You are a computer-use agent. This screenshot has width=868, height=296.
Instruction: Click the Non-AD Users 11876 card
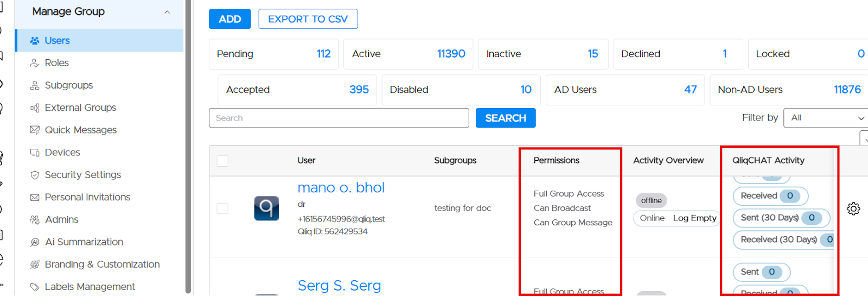(x=789, y=90)
